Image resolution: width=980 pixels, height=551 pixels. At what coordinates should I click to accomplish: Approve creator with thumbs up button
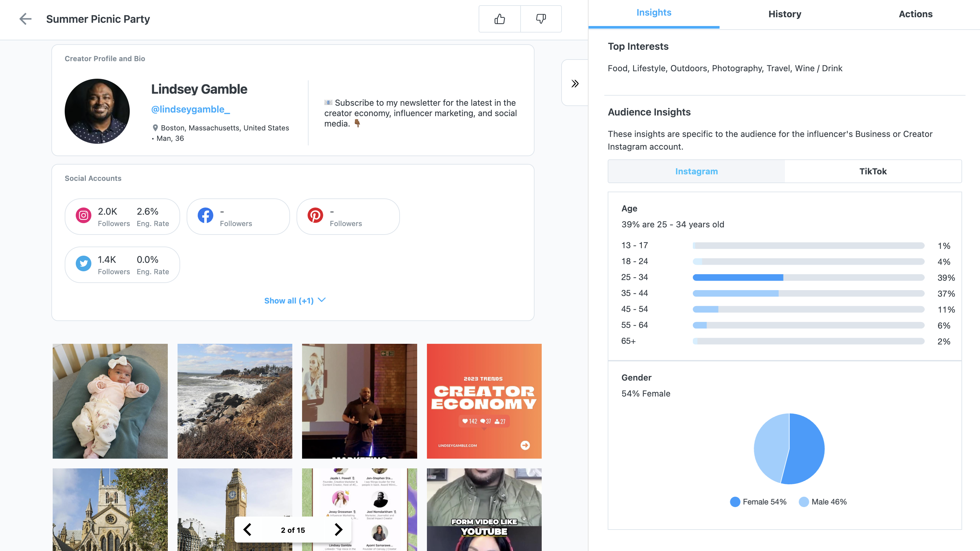tap(499, 19)
